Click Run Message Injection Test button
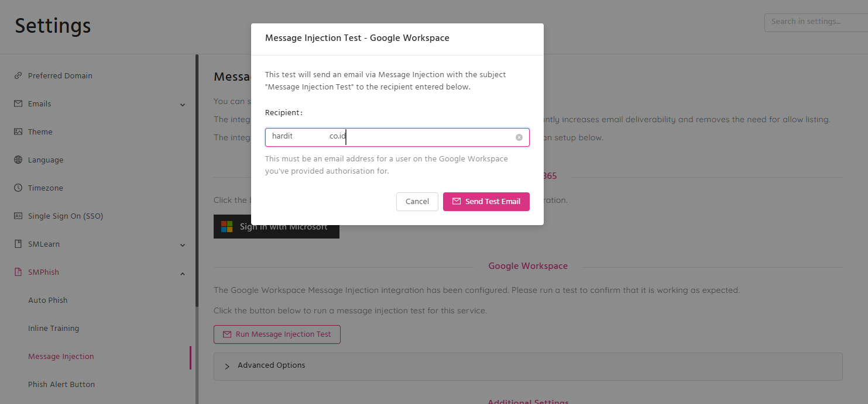 (277, 334)
